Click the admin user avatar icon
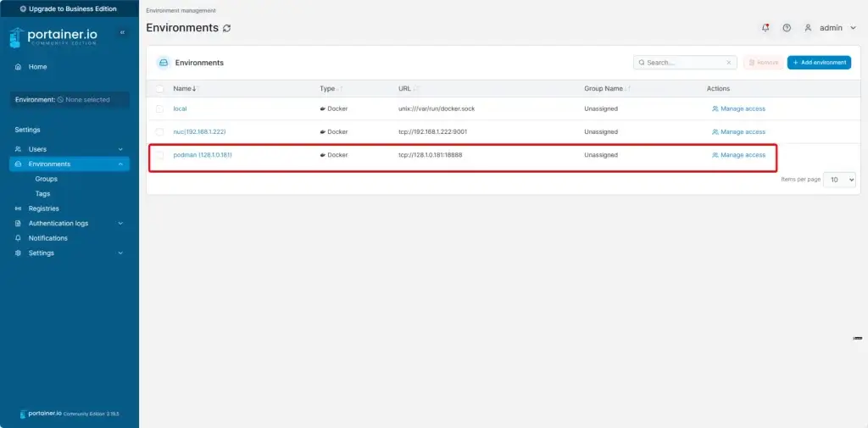The width and height of the screenshot is (868, 428). point(808,28)
